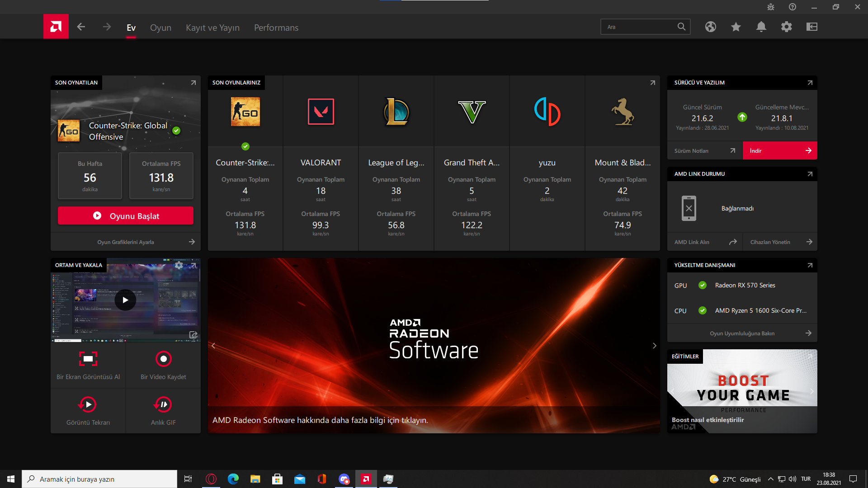Click Güncelleme Mevcut version 21.8.1
Viewport: 868px width, 488px height.
point(782,117)
